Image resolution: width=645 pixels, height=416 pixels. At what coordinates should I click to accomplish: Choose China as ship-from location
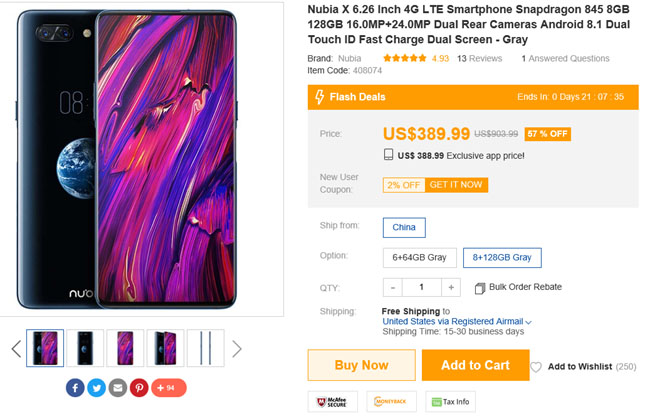coord(404,227)
